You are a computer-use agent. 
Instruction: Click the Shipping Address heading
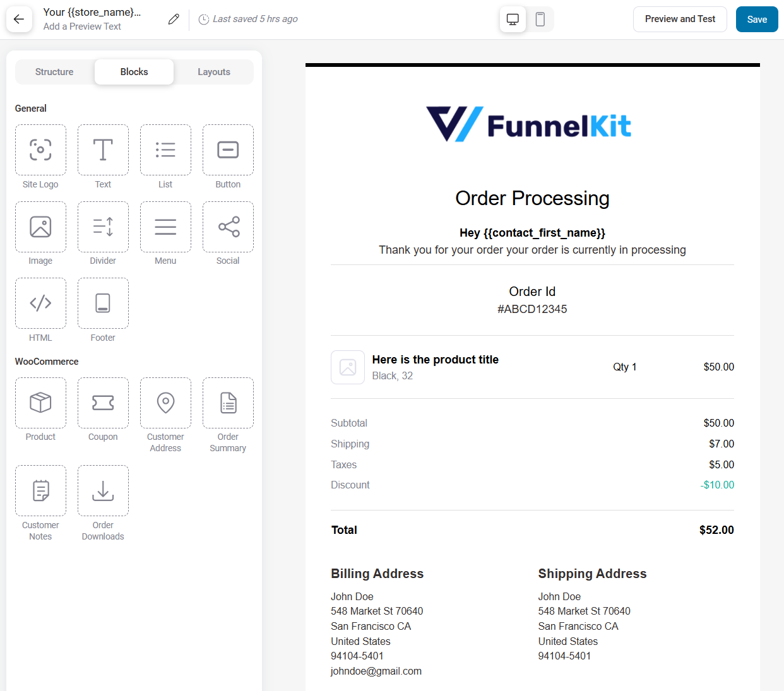tap(592, 574)
